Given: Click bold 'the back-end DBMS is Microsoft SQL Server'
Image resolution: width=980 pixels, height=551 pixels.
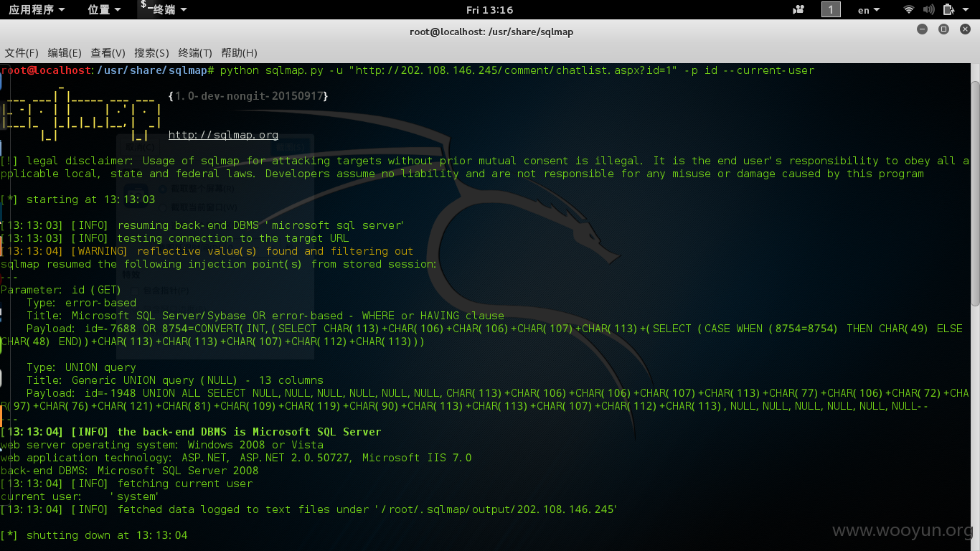Looking at the screenshot, I should [249, 432].
